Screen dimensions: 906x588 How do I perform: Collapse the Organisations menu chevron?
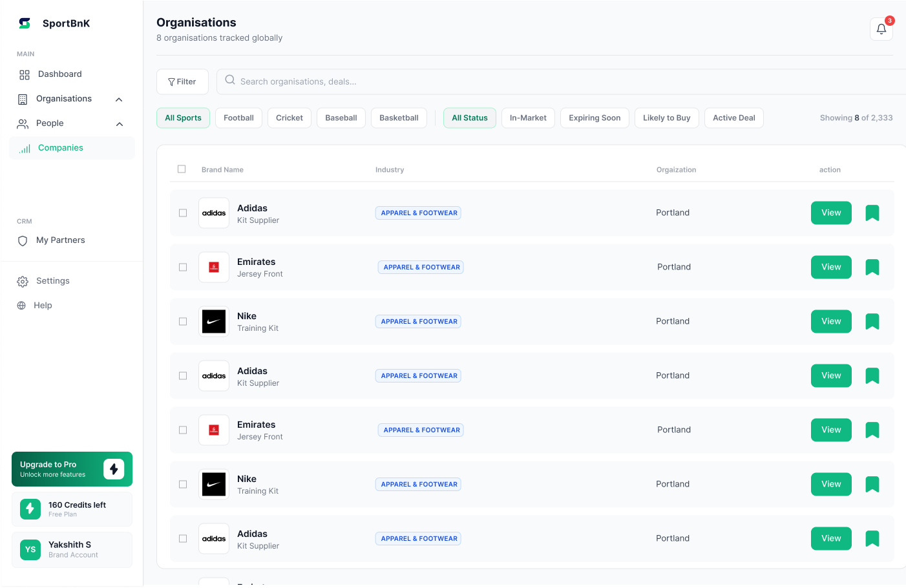coord(119,100)
